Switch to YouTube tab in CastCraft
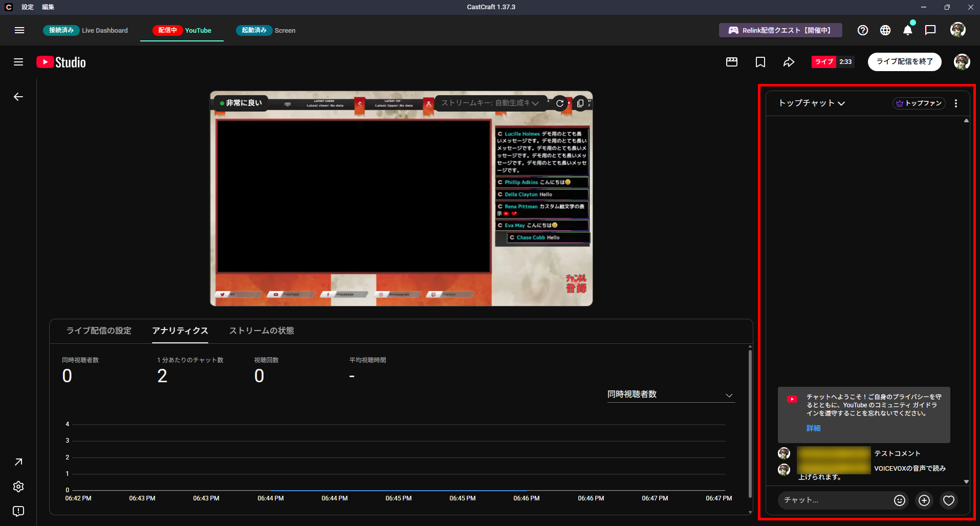980x526 pixels. (182, 30)
